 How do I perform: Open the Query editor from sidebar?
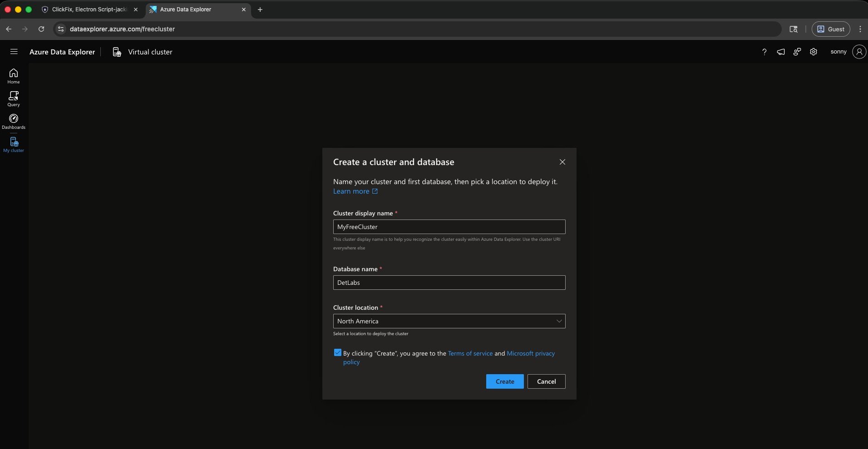(14, 99)
